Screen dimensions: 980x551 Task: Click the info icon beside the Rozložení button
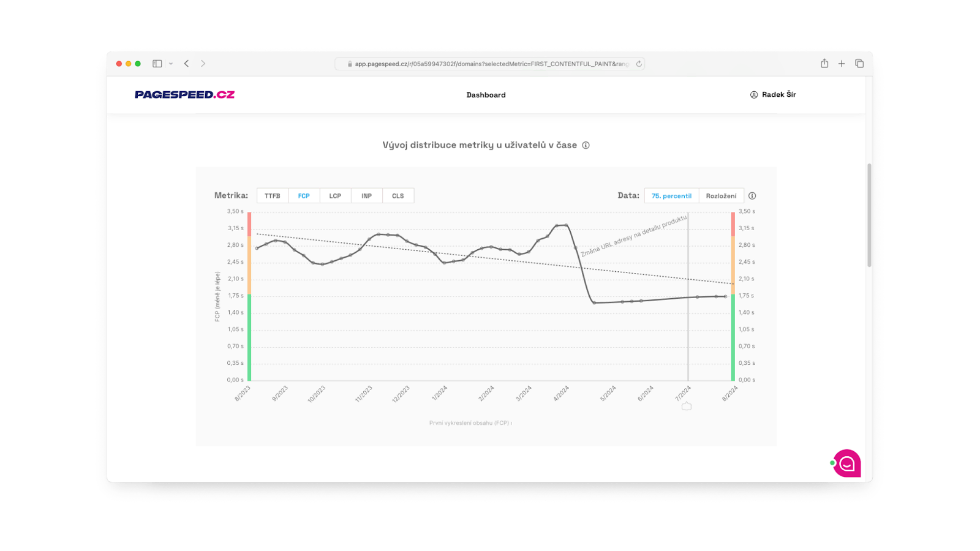pyautogui.click(x=752, y=195)
